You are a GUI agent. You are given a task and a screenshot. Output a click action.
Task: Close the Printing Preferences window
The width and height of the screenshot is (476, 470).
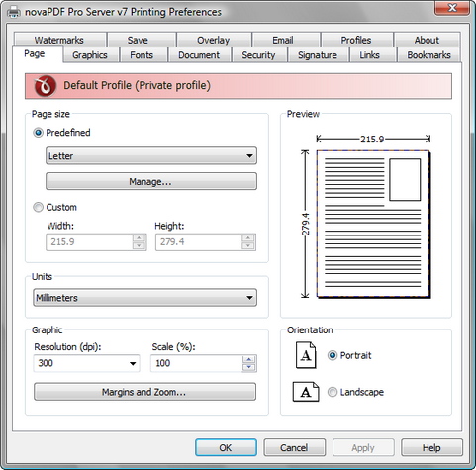point(452,8)
